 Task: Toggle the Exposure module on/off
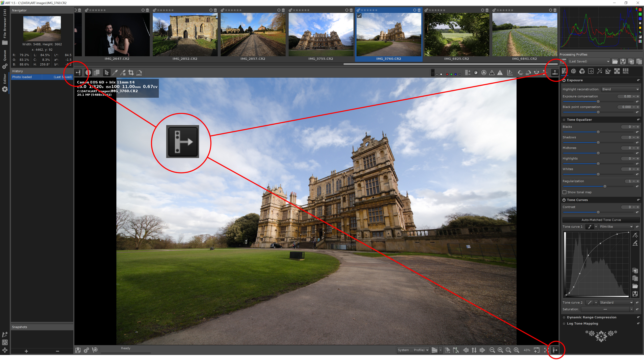point(564,80)
